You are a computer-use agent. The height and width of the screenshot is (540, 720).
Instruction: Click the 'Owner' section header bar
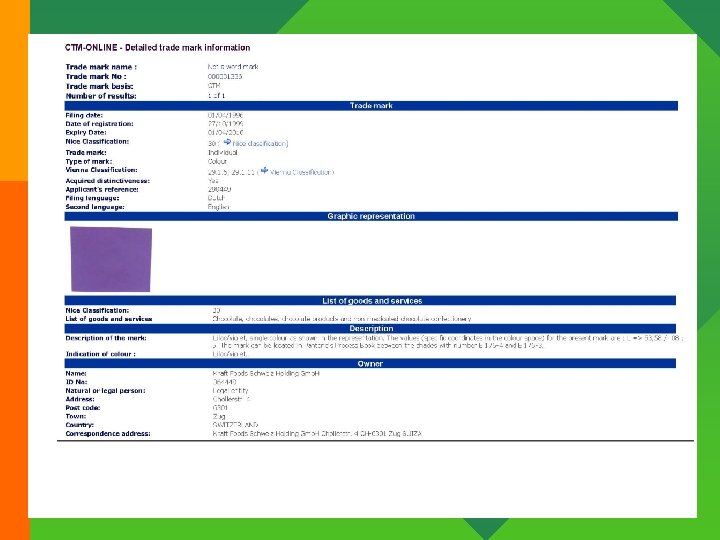[x=370, y=364]
